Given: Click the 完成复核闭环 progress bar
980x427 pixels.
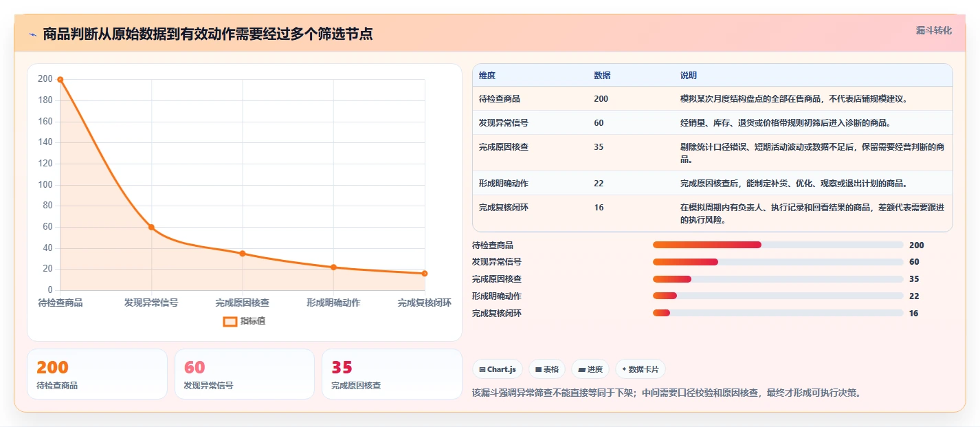Looking at the screenshot, I should coord(778,313).
